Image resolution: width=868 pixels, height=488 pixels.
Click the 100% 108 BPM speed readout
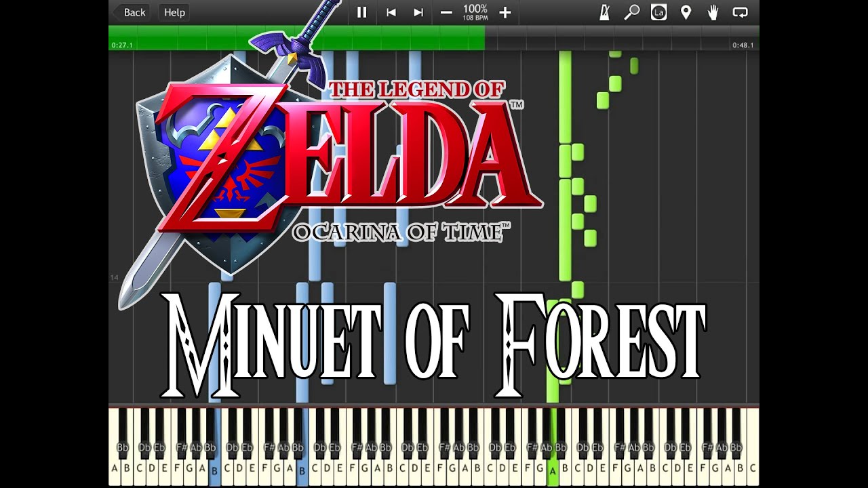475,12
